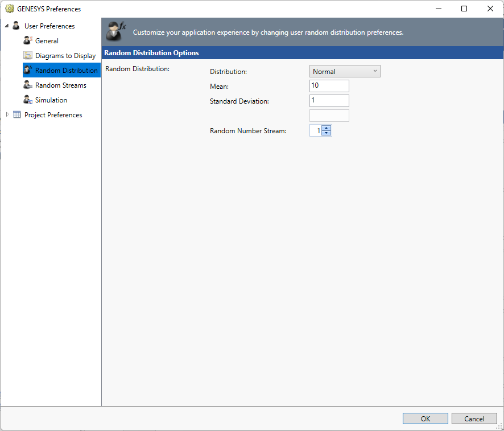The width and height of the screenshot is (504, 431).
Task: Open the Simulation preferences page
Action: click(x=51, y=100)
